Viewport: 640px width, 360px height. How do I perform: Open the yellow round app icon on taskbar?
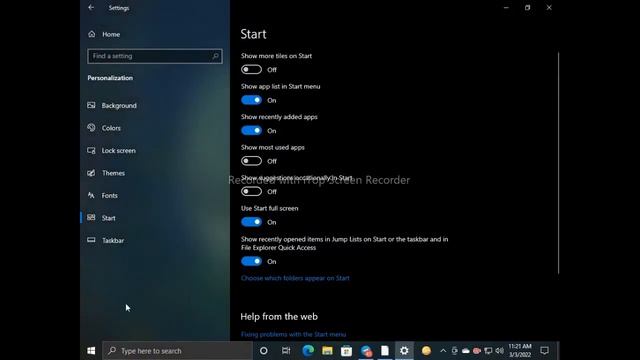(426, 351)
